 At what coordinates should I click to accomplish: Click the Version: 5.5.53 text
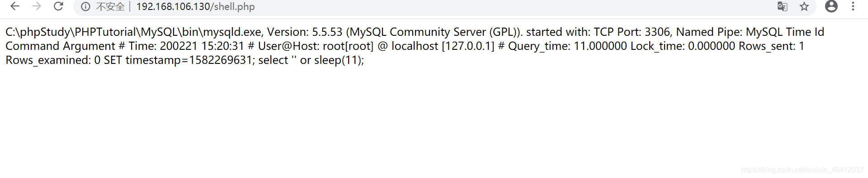[305, 32]
